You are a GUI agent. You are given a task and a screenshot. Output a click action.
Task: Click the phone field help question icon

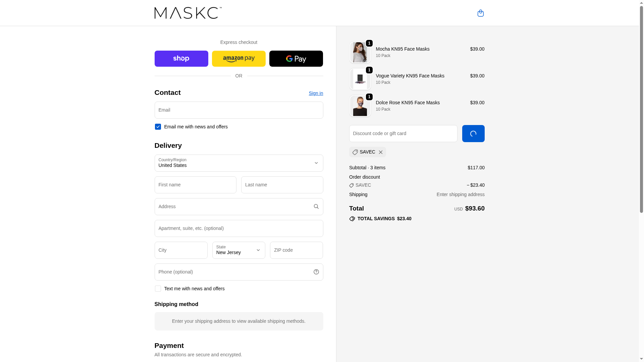coord(316,272)
